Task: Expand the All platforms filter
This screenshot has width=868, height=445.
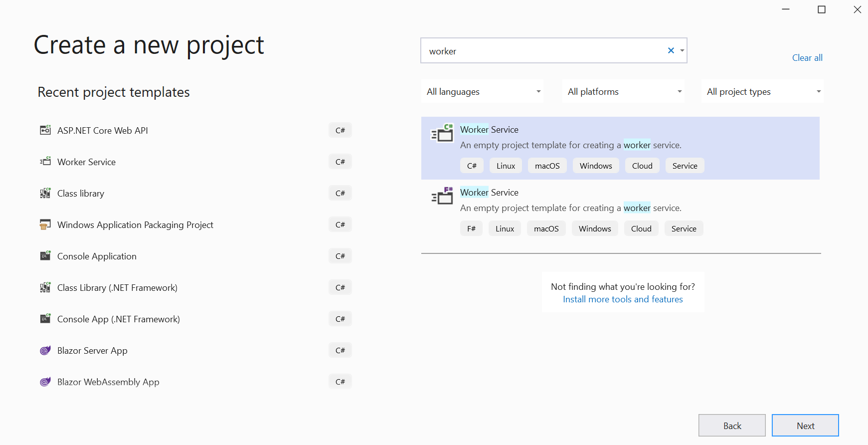Action: [x=623, y=91]
